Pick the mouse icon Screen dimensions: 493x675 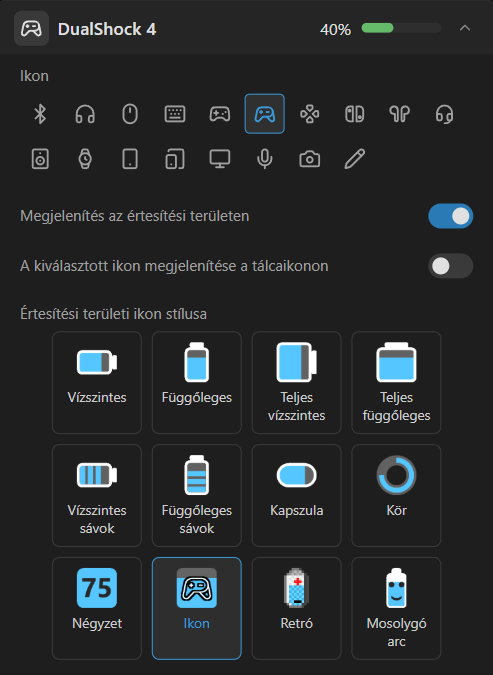point(130,114)
